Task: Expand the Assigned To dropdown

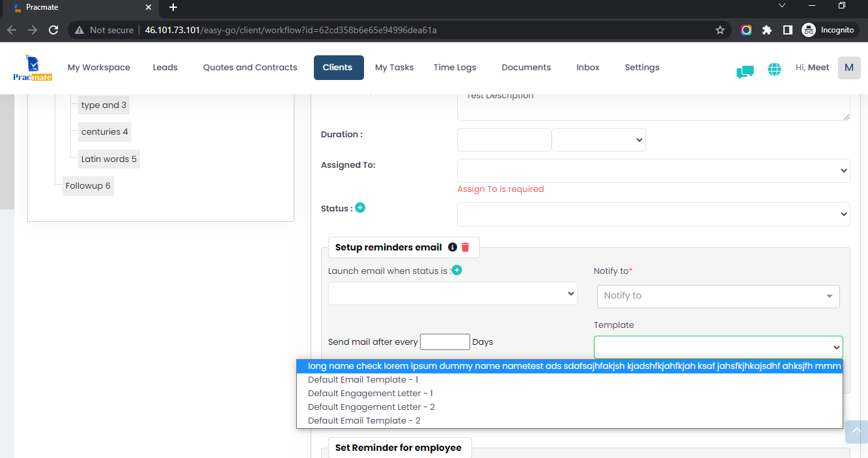Action: pyautogui.click(x=653, y=170)
